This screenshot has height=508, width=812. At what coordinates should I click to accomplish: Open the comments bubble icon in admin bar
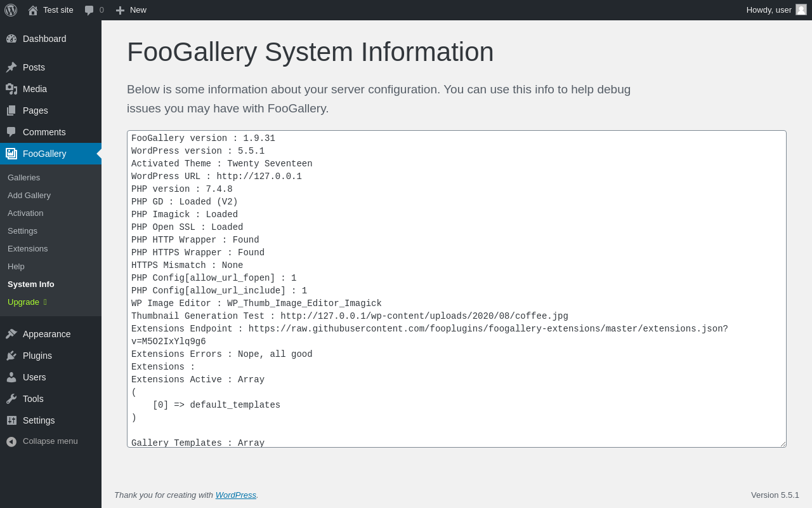click(x=89, y=10)
